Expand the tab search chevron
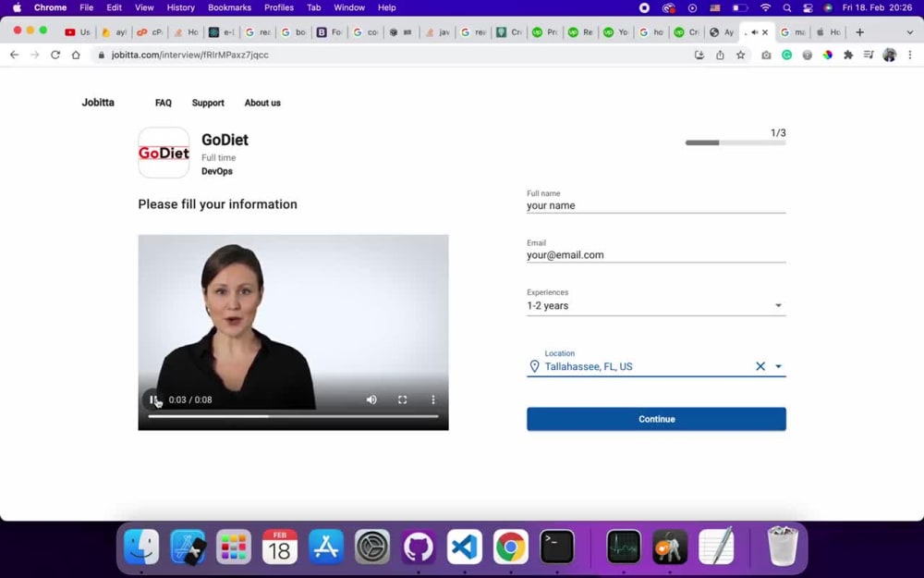The image size is (924, 578). click(x=910, y=32)
